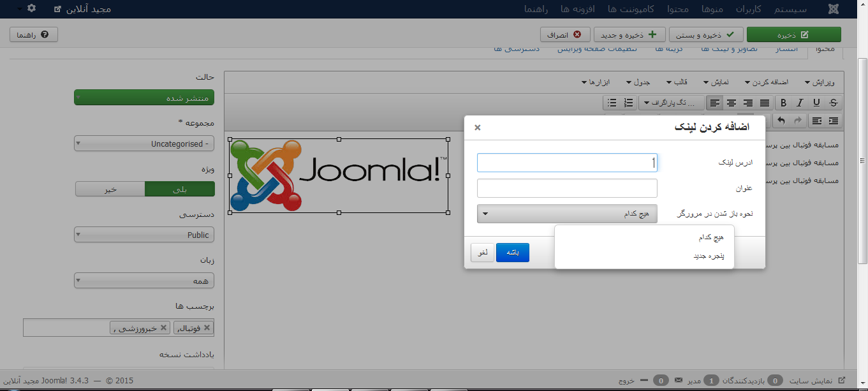Set ویژه (featured) to بلی
The image size is (868, 391).
pyautogui.click(x=180, y=189)
